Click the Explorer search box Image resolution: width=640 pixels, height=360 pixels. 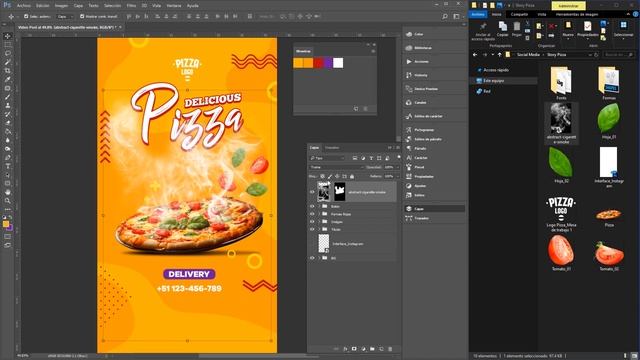pyautogui.click(x=618, y=54)
